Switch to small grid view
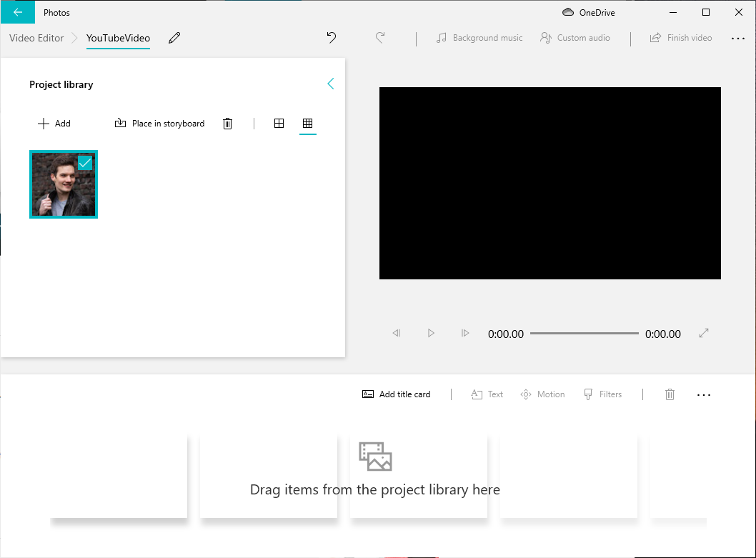 307,124
